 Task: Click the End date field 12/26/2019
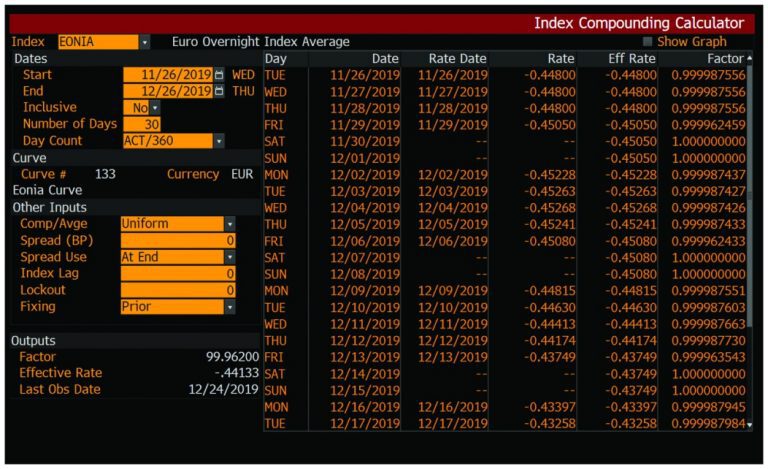(168, 91)
